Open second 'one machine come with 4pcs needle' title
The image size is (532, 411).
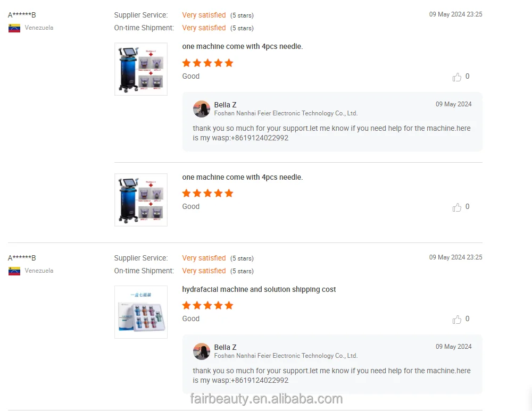pyautogui.click(x=242, y=177)
